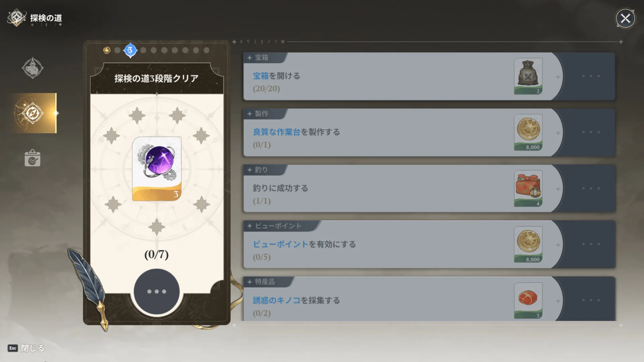Select stage 3 progress marker
This screenshot has height=362, width=644.
click(130, 50)
